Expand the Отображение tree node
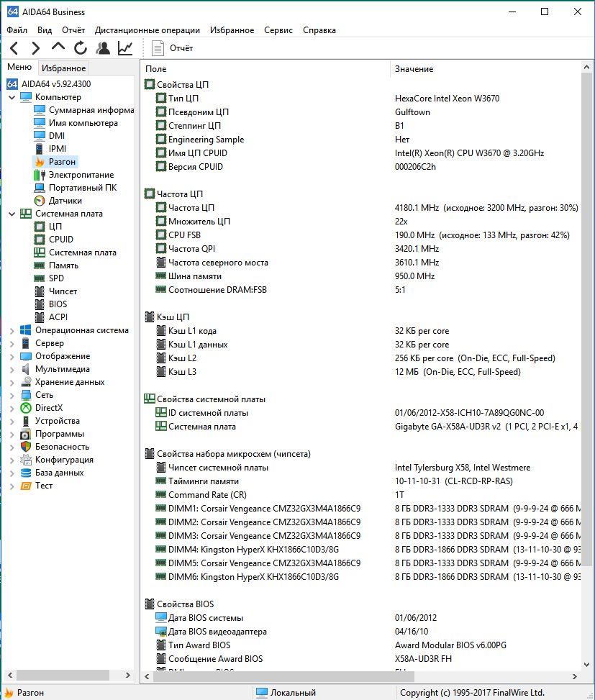Viewport: 595px width, 700px height. point(12,356)
